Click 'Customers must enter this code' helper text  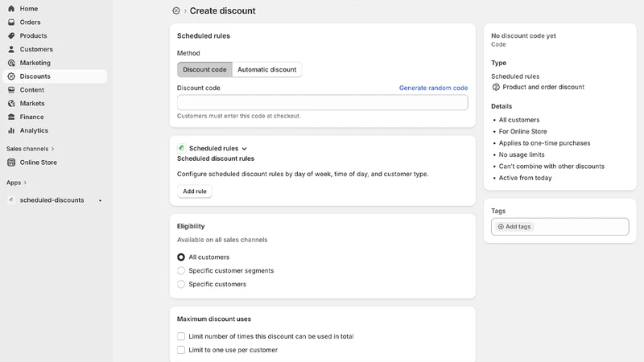(238, 116)
